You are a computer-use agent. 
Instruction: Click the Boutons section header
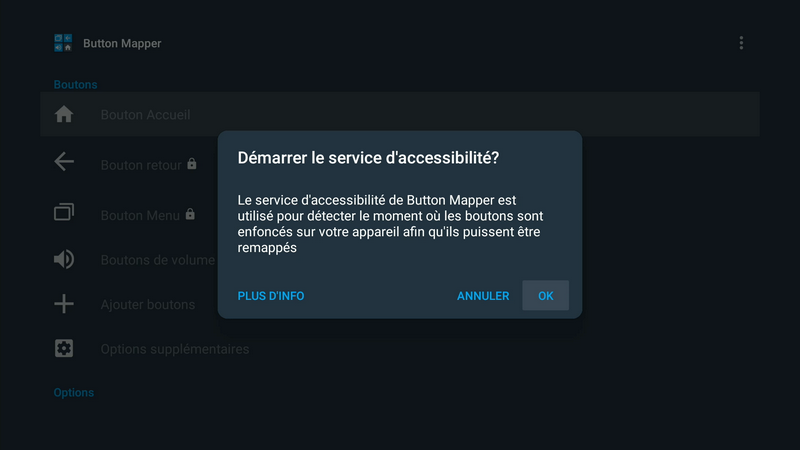[75, 85]
